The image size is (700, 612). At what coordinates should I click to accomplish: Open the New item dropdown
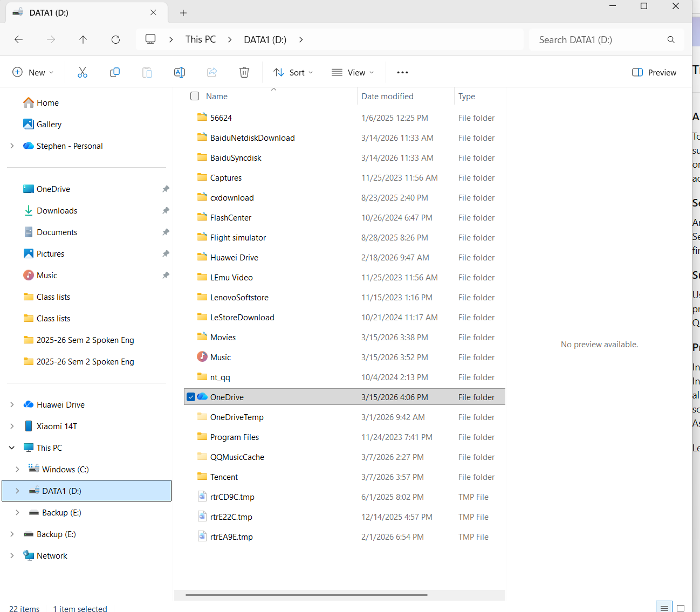(33, 72)
